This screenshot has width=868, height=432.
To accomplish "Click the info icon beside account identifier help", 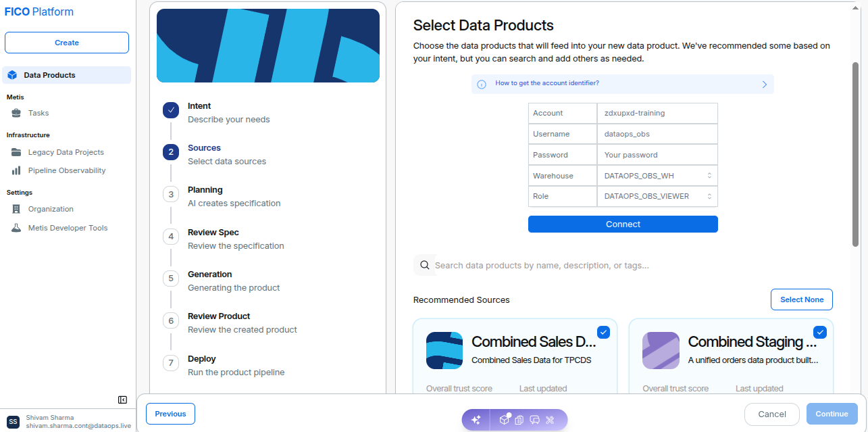I will pyautogui.click(x=482, y=85).
